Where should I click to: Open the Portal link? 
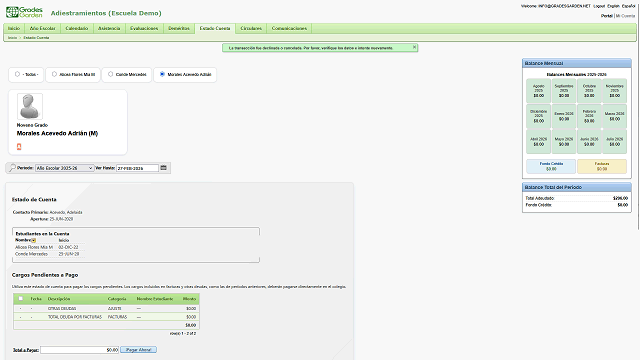coord(607,16)
